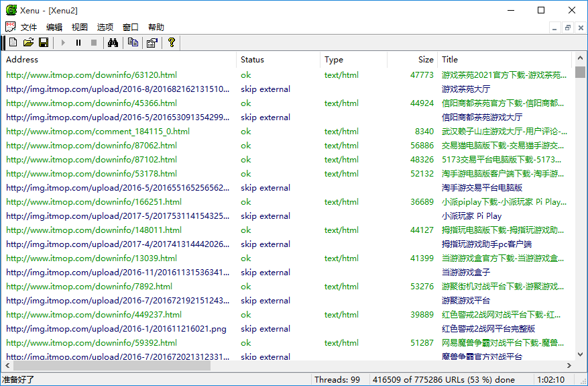Open the 窗口 menu
Viewport: 588px width, 386px height.
(131, 27)
